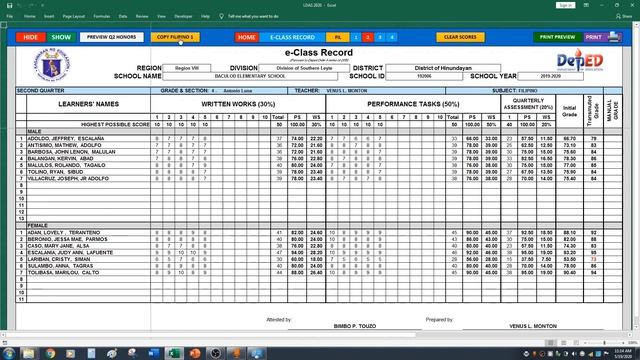640x360 pixels.
Task: Click the Share button
Action: tap(624, 16)
